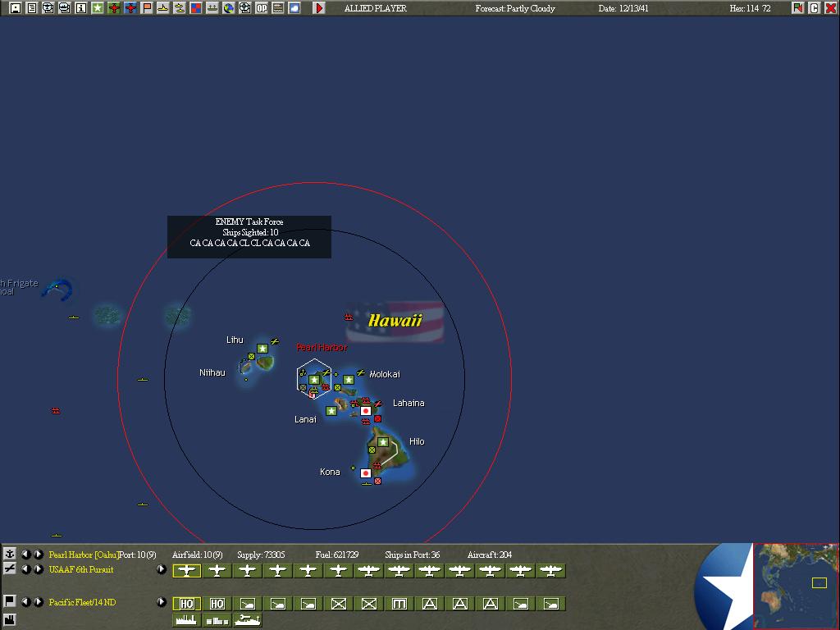The height and width of the screenshot is (630, 840).
Task: Select the highlighted HQ unit icon
Action: coord(186,604)
